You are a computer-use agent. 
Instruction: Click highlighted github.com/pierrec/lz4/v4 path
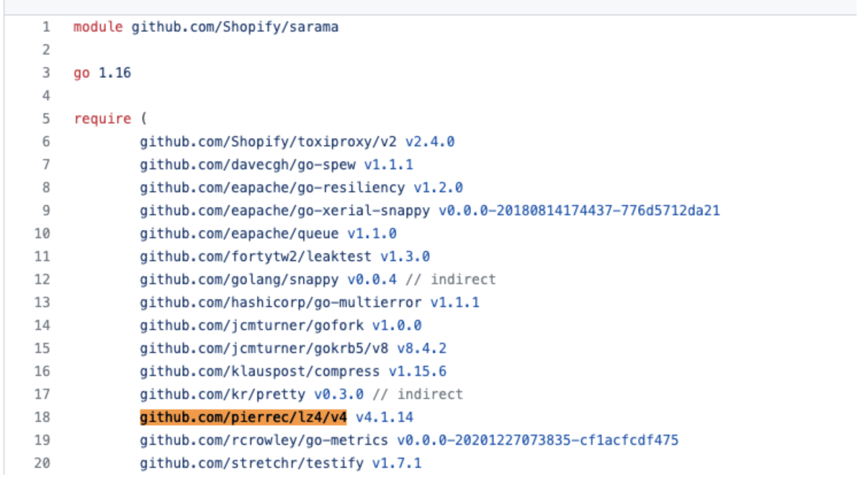tap(243, 417)
